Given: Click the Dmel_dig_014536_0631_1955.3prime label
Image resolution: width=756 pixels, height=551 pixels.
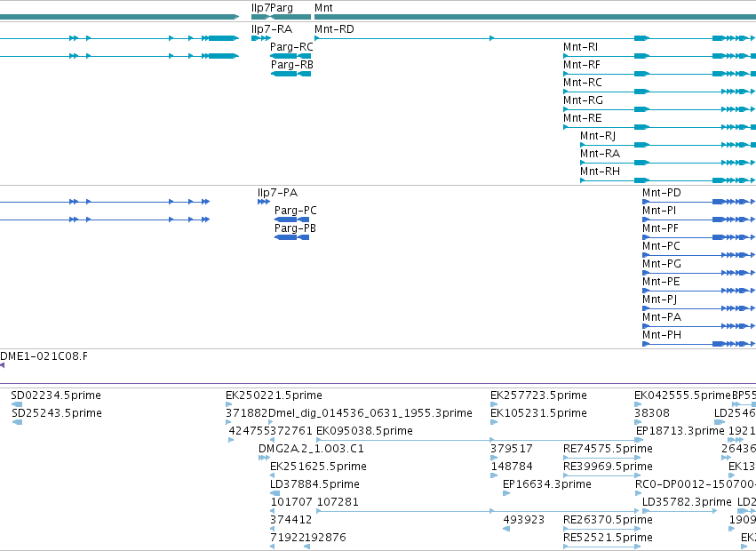Looking at the screenshot, I should click(370, 413).
